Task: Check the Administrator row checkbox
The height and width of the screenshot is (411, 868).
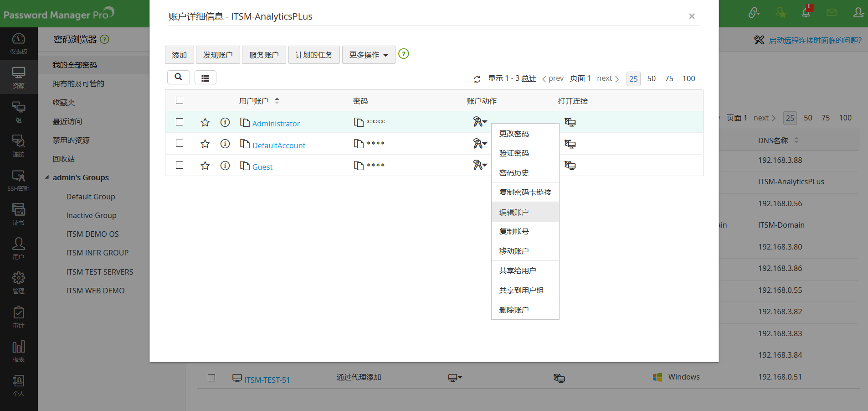Action: tap(180, 122)
